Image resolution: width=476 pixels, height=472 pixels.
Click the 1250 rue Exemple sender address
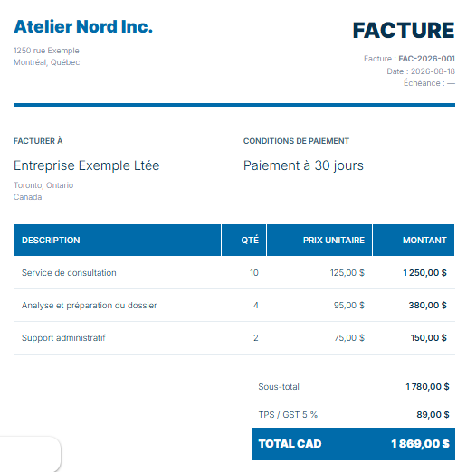coord(46,51)
